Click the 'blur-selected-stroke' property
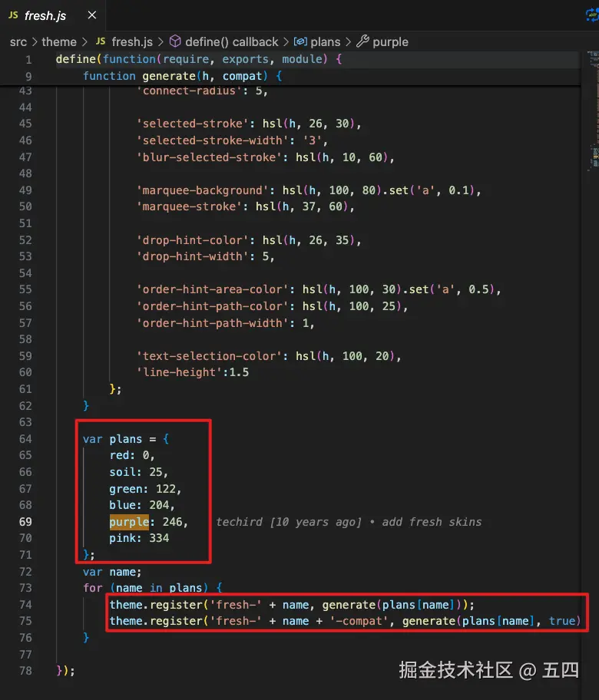599x700 pixels. click(x=266, y=157)
